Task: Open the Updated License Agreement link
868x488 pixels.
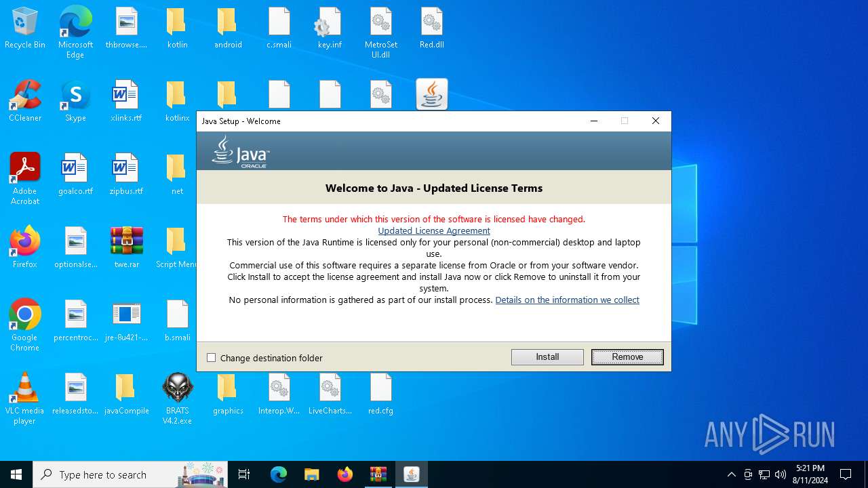Action: click(434, 230)
